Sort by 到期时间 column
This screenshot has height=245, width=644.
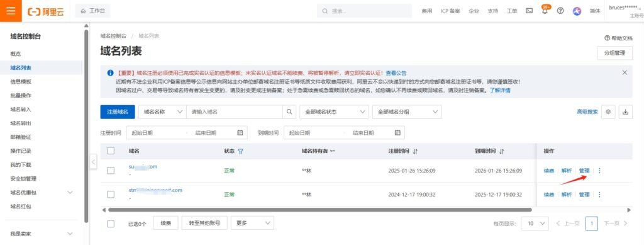tap(501, 151)
